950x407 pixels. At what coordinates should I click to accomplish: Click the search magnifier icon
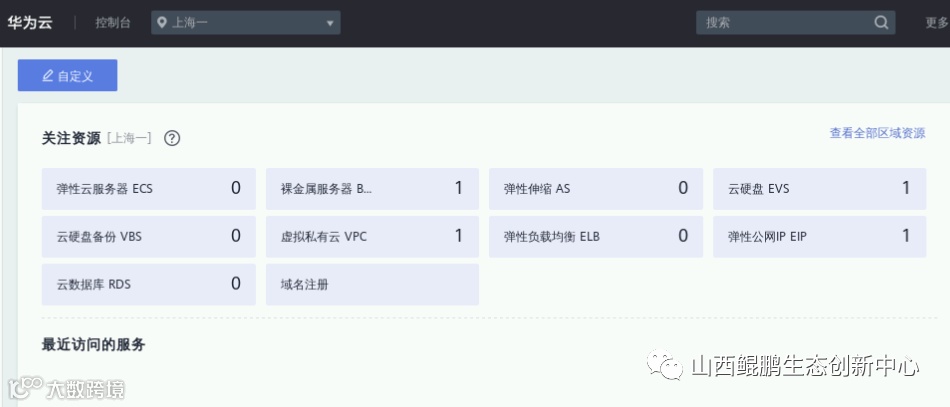881,22
